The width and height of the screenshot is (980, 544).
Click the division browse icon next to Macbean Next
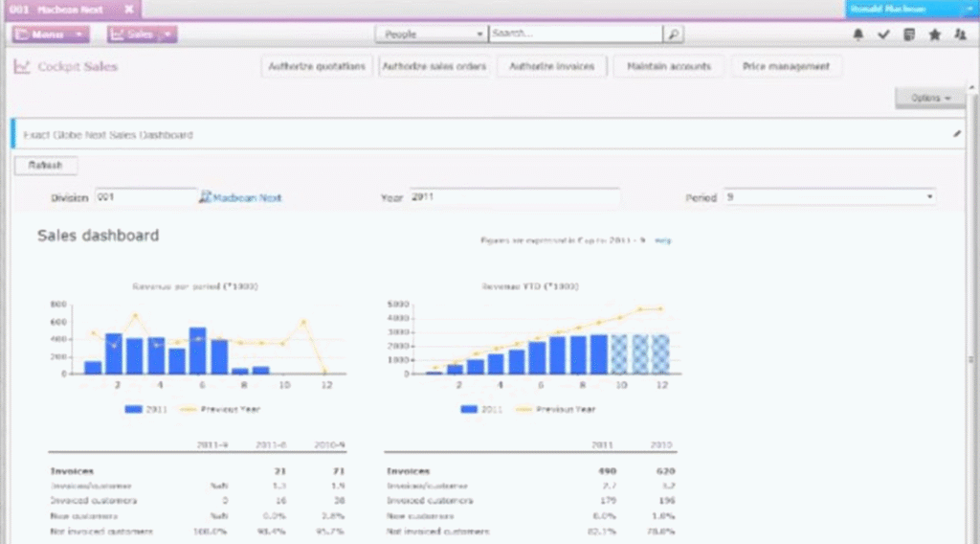(x=205, y=197)
